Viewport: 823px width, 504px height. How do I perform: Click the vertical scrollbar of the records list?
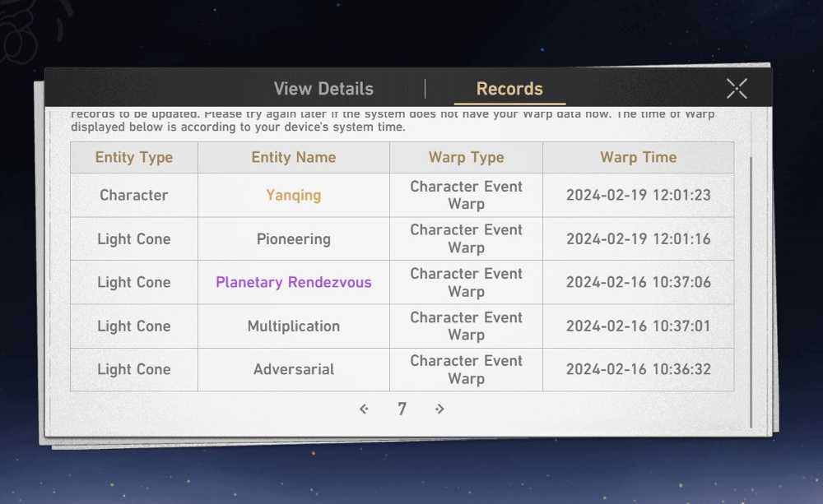coord(751,292)
